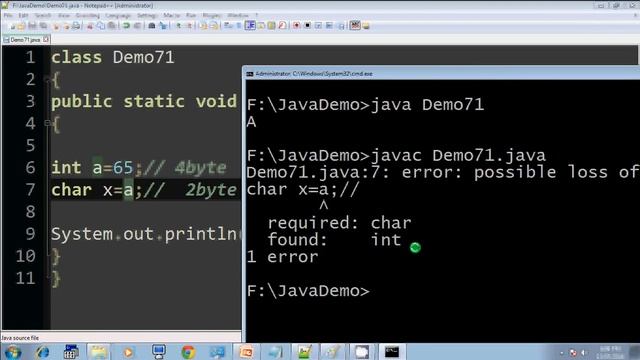Click the cmd.exe window title bar
The image size is (640, 360).
pyautogui.click(x=441, y=74)
